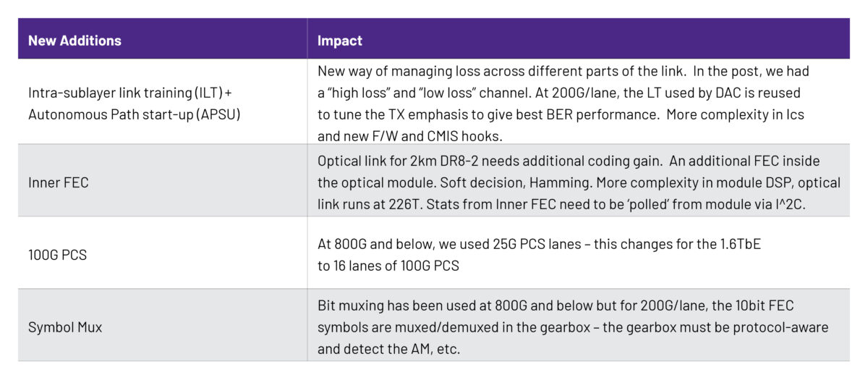Click the line starting "Optical link for 2km DR8-2"
The image size is (868, 380).
coord(569,161)
